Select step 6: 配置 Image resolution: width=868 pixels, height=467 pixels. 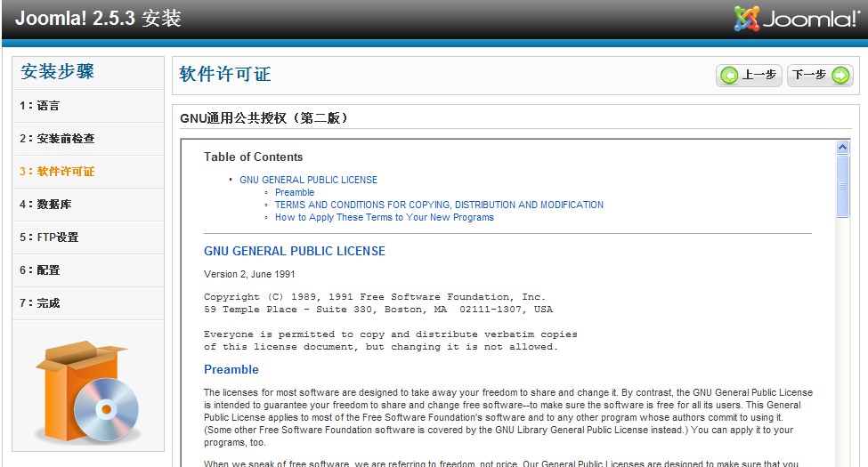pos(88,270)
